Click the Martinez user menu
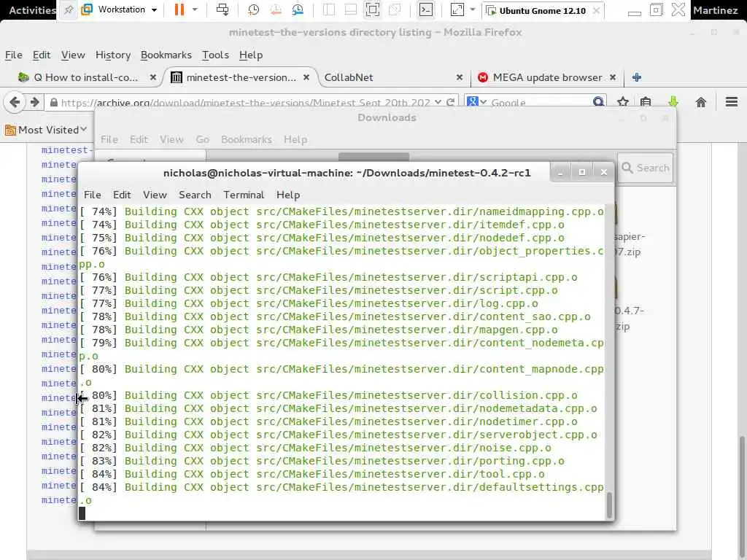This screenshot has height=560, width=747. click(x=716, y=10)
